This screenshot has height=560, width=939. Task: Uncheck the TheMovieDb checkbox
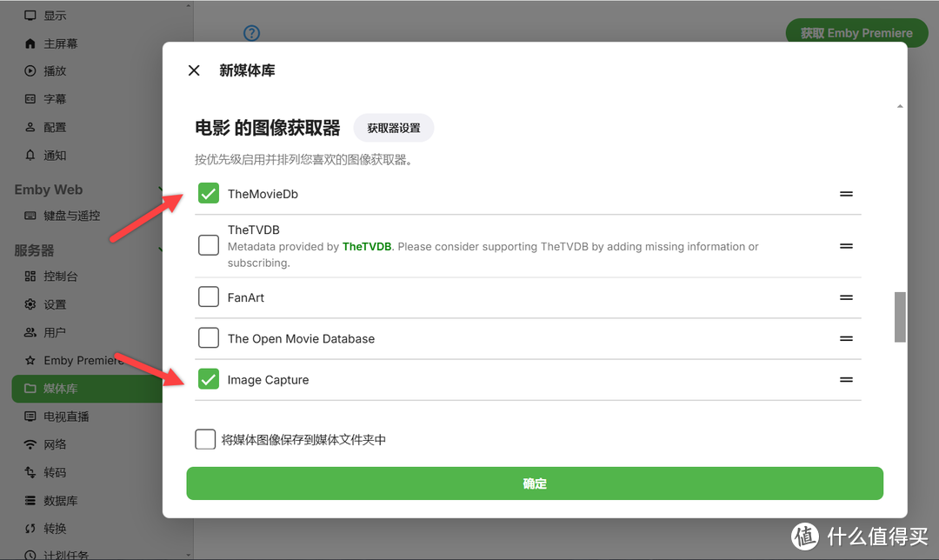click(x=209, y=193)
